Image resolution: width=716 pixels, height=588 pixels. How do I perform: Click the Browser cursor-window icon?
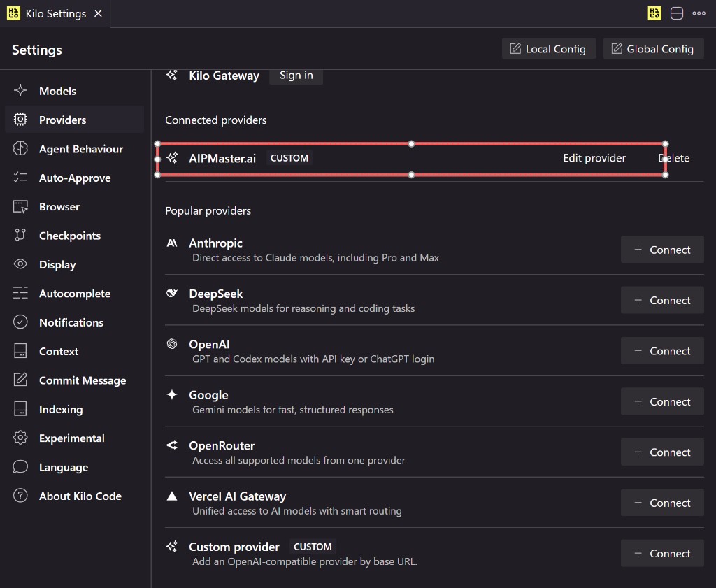coord(20,206)
